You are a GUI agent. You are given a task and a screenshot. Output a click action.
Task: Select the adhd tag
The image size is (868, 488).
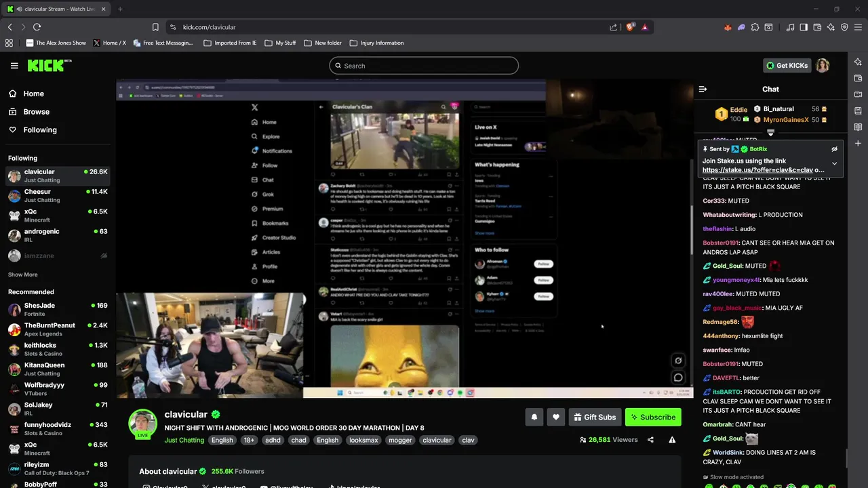273,440
